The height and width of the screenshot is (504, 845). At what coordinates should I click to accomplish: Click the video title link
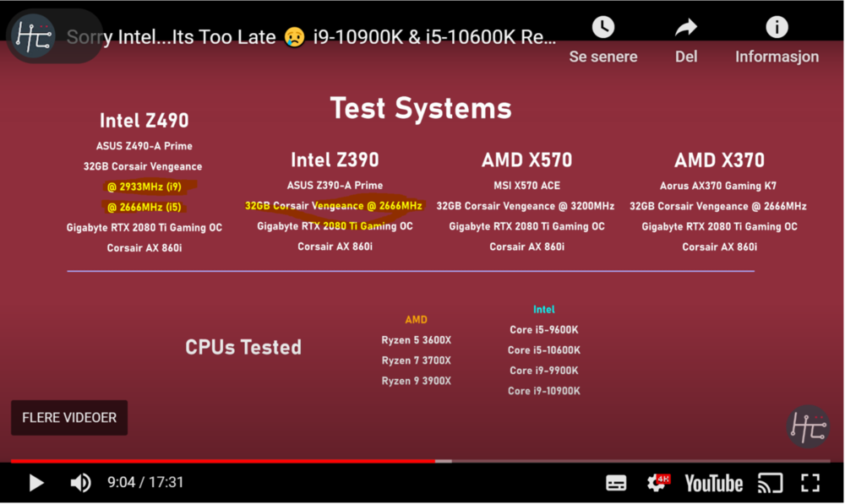(x=311, y=36)
